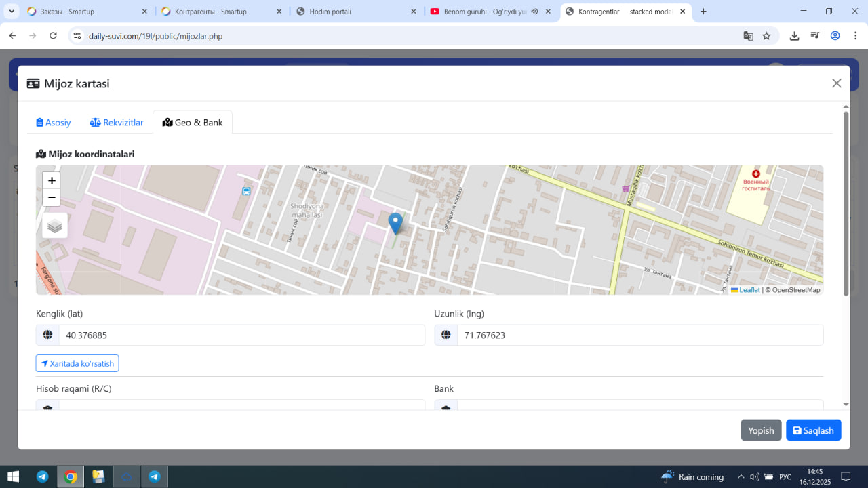Select the Geo & Bank tab
Image resolution: width=868 pixels, height=488 pixels.
pos(193,123)
